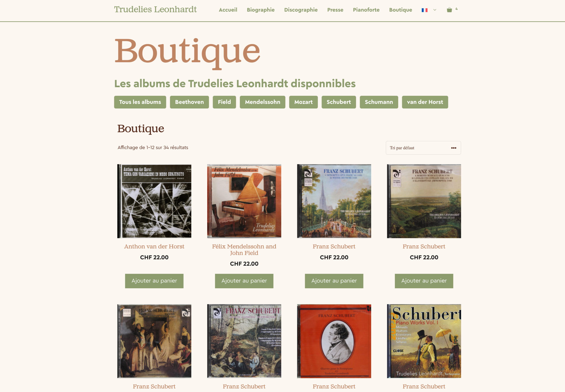Click the three-dots icon in sort box
The width and height of the screenshot is (565, 392).
click(x=453, y=148)
